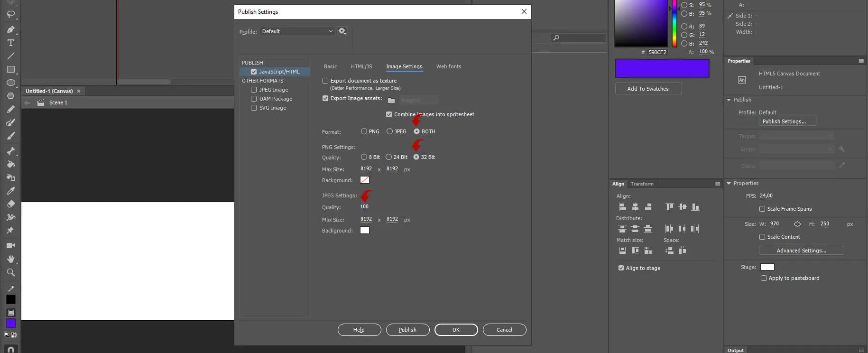The height and width of the screenshot is (353, 868).
Task: Click the PNG background color swatch
Action: [364, 180]
